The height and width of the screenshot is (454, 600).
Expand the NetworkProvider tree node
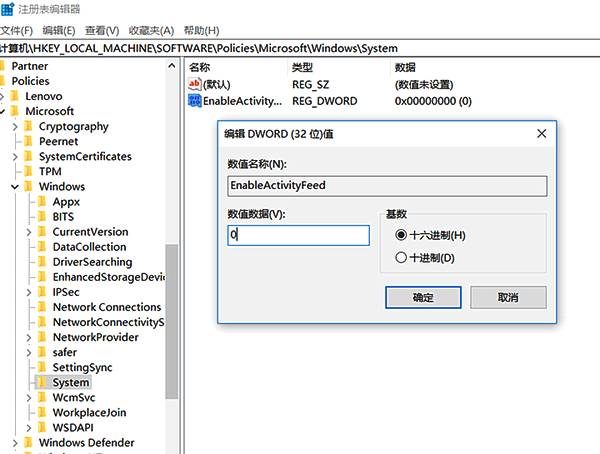[29, 338]
